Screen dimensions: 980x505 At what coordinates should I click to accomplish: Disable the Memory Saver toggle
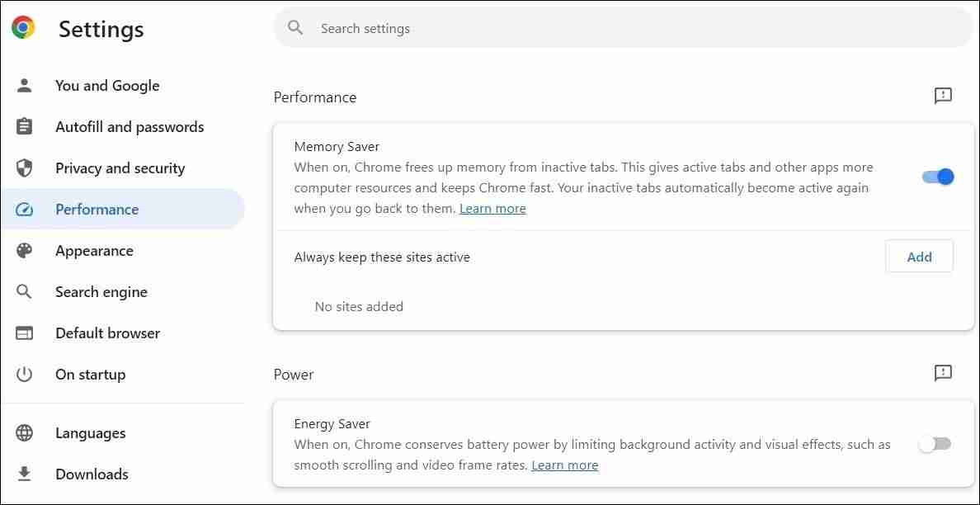[x=936, y=176]
